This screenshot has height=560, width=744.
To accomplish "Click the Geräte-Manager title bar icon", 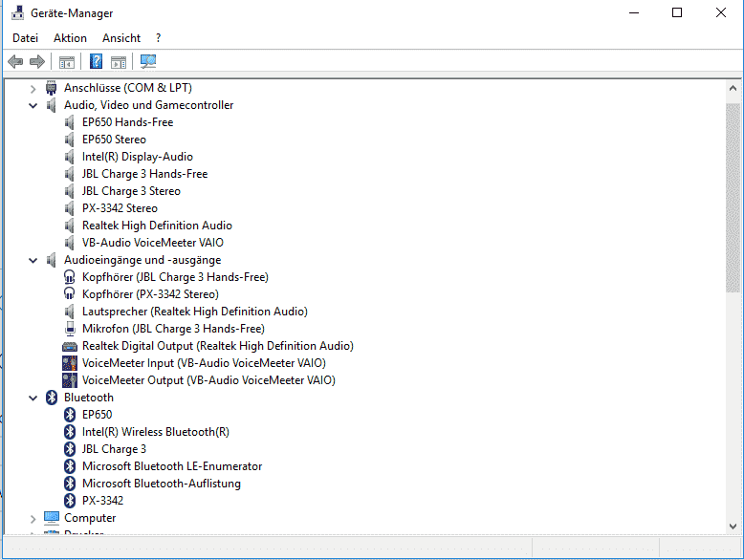I will click(17, 12).
